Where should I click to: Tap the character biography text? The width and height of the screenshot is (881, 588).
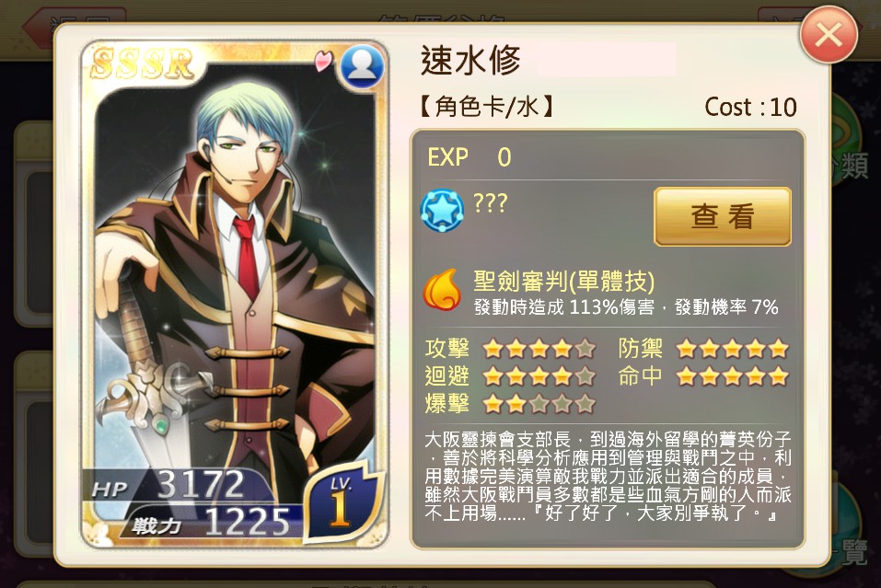click(608, 475)
